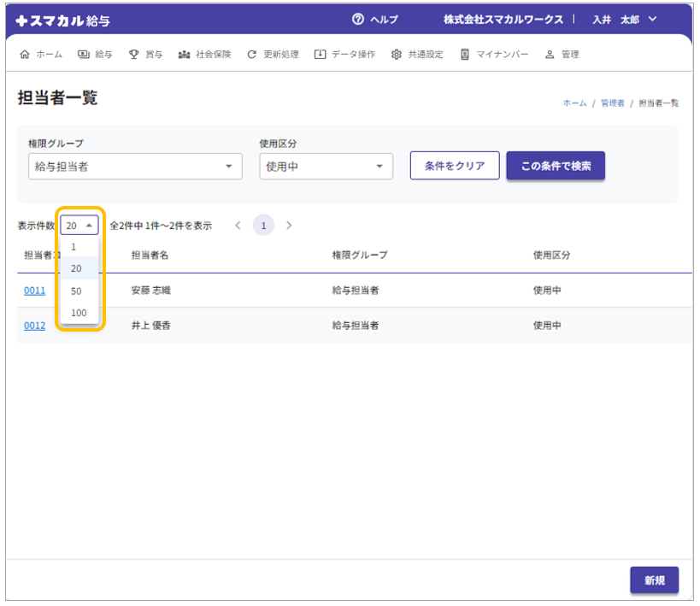The height and width of the screenshot is (606, 700).
Task: Open staff ID link 0011
Action: (34, 291)
